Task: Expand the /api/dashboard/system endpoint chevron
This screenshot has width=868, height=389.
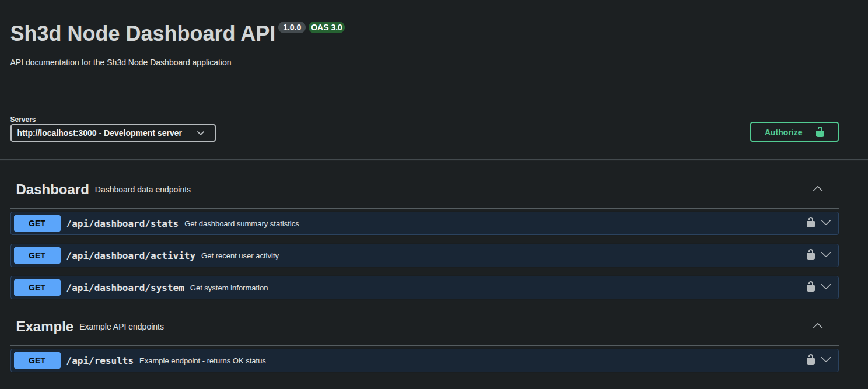Action: coord(825,287)
